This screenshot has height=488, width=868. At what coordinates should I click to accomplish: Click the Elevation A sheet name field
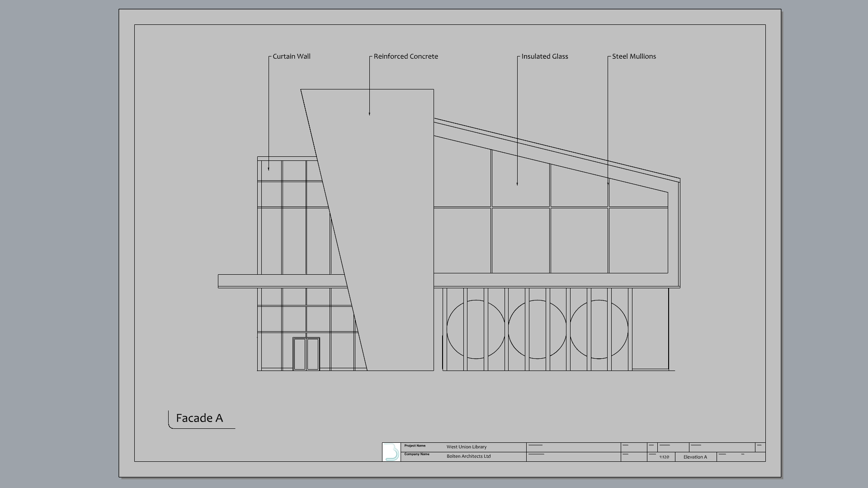tap(695, 457)
